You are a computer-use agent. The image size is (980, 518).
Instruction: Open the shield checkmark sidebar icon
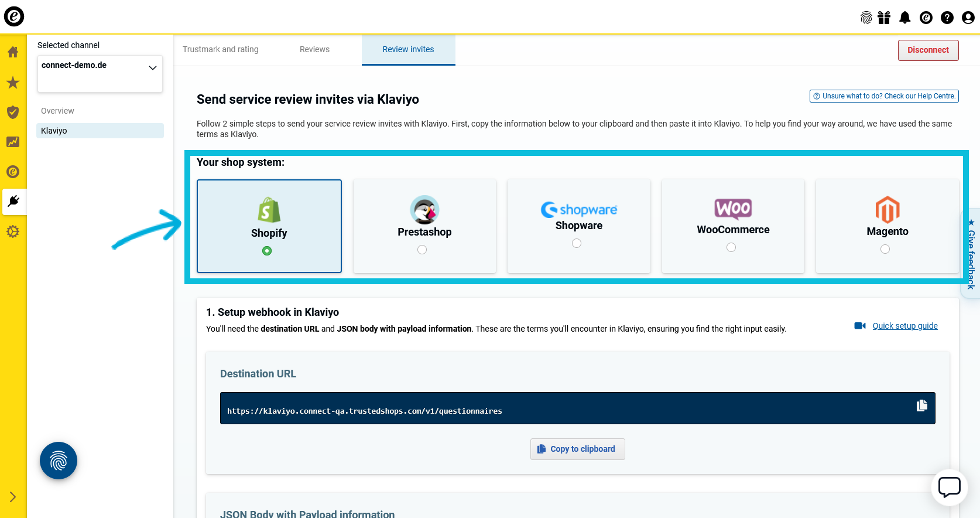point(13,112)
